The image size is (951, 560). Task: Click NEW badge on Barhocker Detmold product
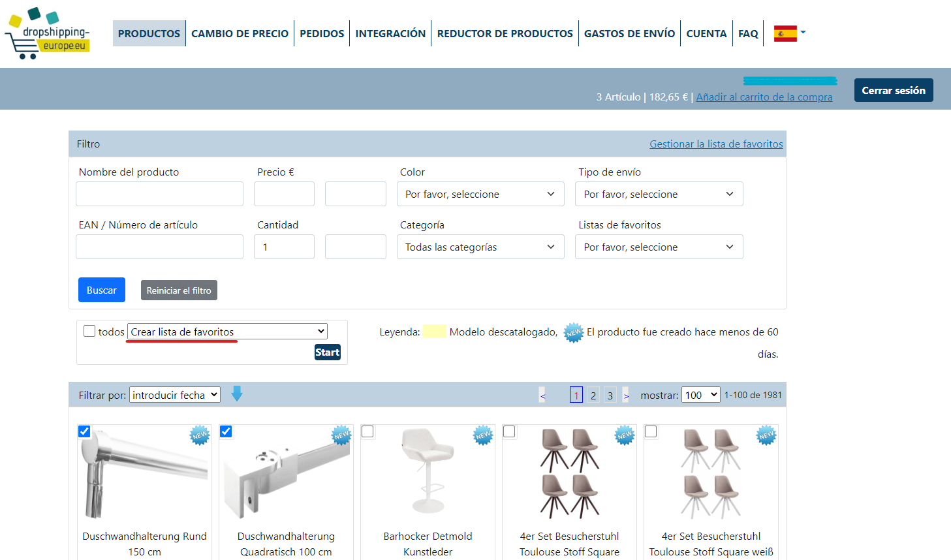pos(483,435)
